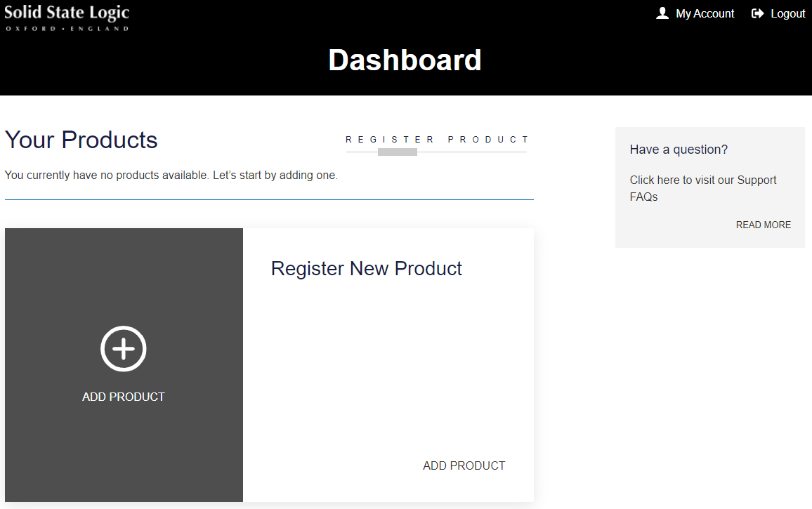The height and width of the screenshot is (509, 812).
Task: Click the OXFORD ENGLAND tagline under logo
Action: 67,28
